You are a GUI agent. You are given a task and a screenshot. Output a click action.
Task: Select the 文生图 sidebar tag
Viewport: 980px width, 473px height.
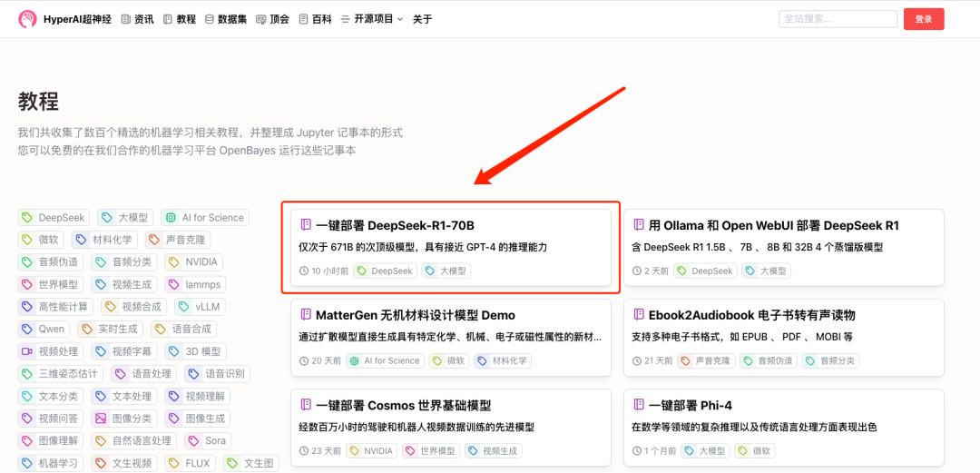coord(251,464)
